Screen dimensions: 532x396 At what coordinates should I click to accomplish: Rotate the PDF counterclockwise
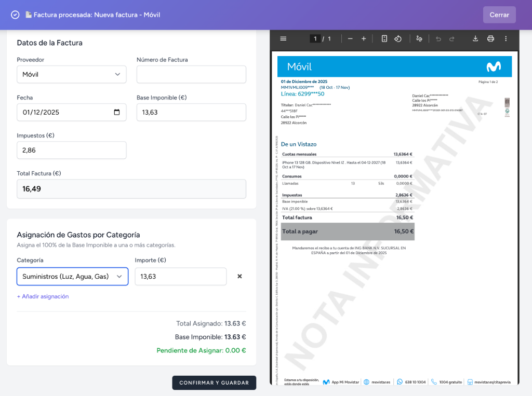click(398, 38)
